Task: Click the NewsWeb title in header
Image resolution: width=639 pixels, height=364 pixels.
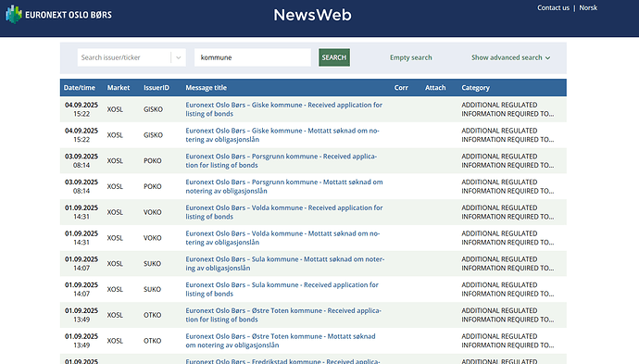Action: [x=312, y=15]
